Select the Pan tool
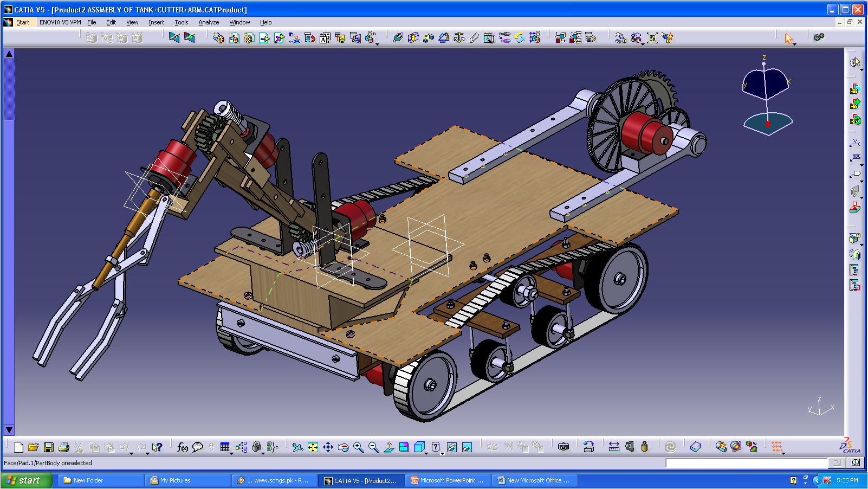Screen dimensions: 868x489 point(328,447)
